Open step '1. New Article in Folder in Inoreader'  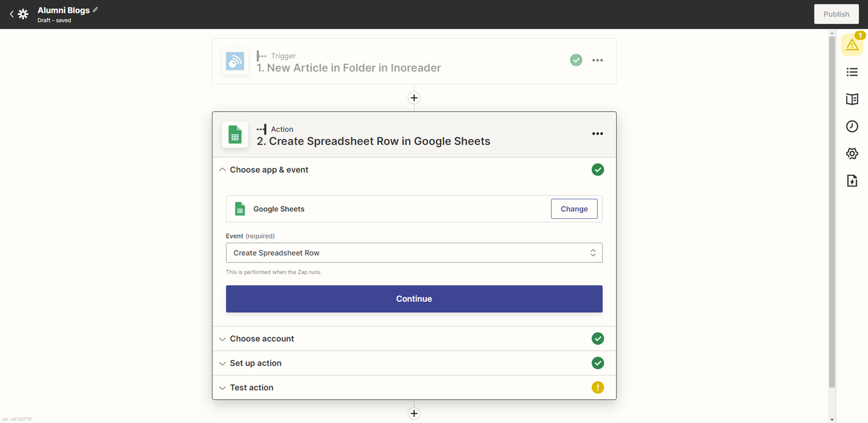coord(349,68)
